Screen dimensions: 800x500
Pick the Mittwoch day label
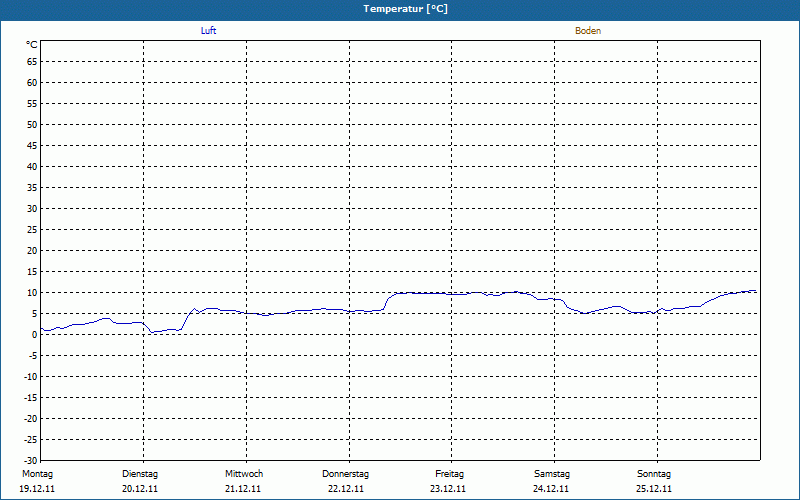point(243,474)
